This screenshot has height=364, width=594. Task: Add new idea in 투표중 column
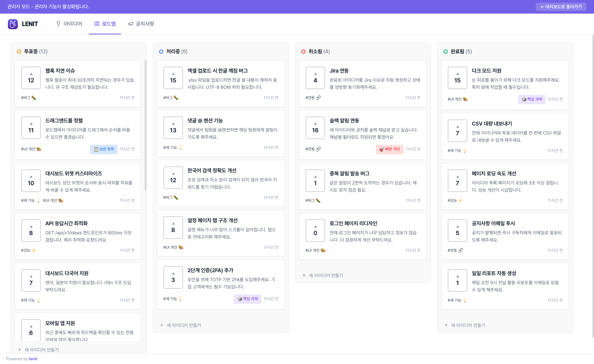[x=38, y=350]
